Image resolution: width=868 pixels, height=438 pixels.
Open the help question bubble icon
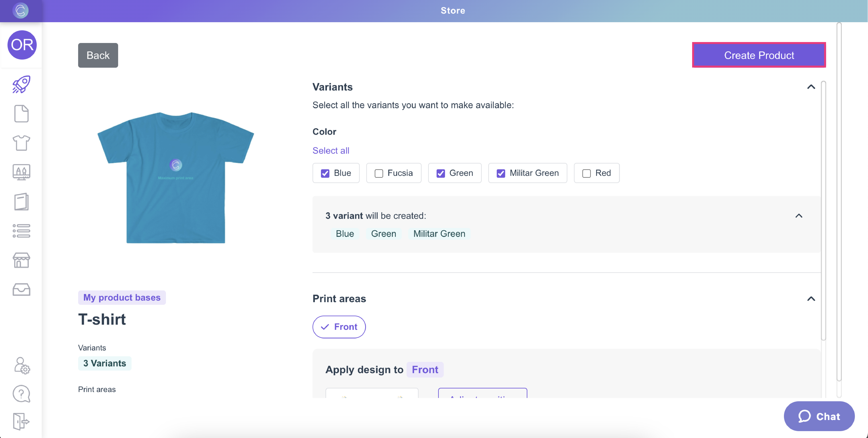point(21,393)
